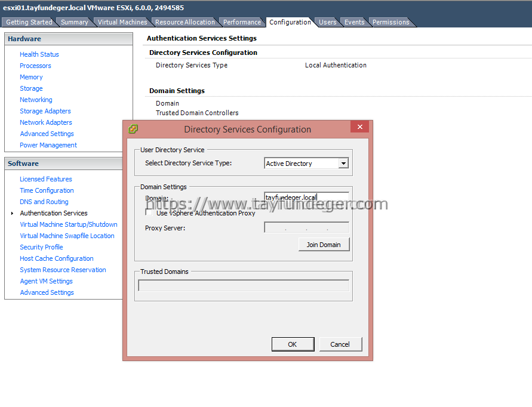Click the Local Authentication value text
Viewport: 532px width, 407px height.
click(x=336, y=65)
